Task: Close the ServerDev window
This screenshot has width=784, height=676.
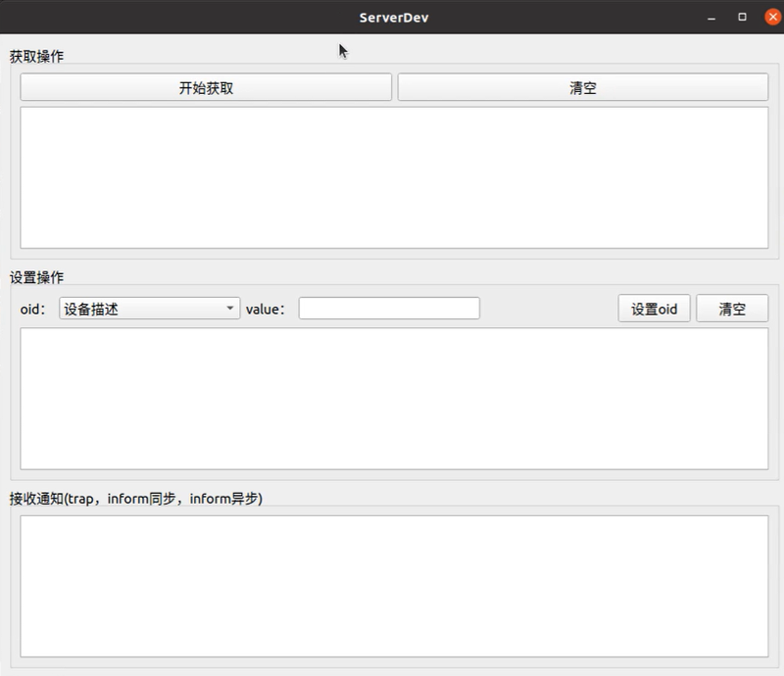Action: point(773,17)
